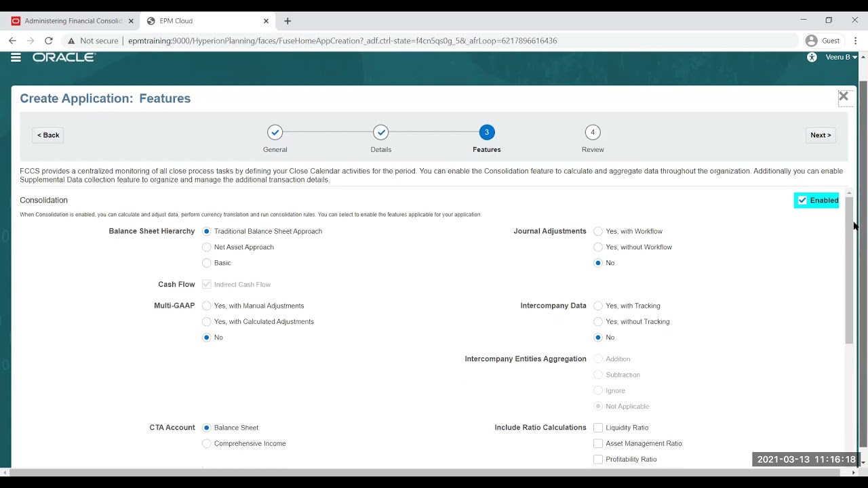Proceed with the Next button
Image resolution: width=868 pixels, height=488 pixels.
821,135
